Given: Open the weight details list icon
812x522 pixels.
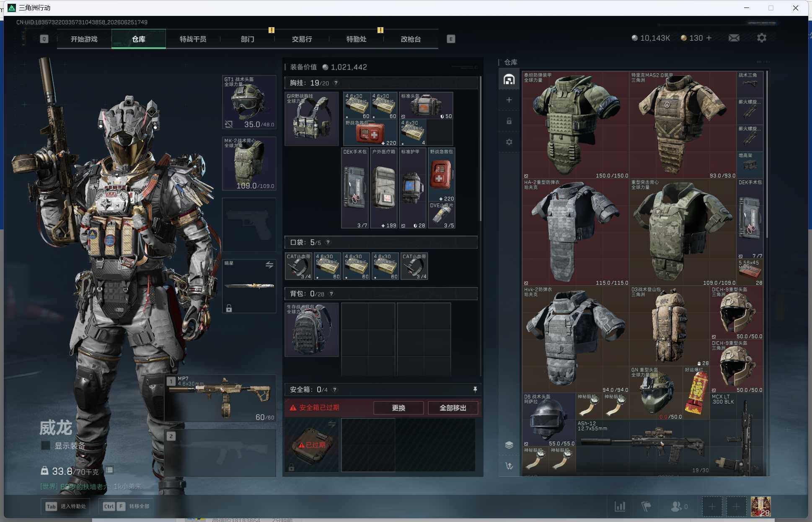Looking at the screenshot, I should click(x=109, y=470).
